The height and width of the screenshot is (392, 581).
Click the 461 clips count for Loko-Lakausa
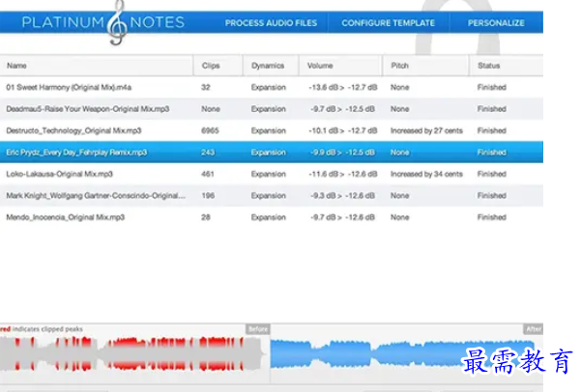click(x=208, y=174)
